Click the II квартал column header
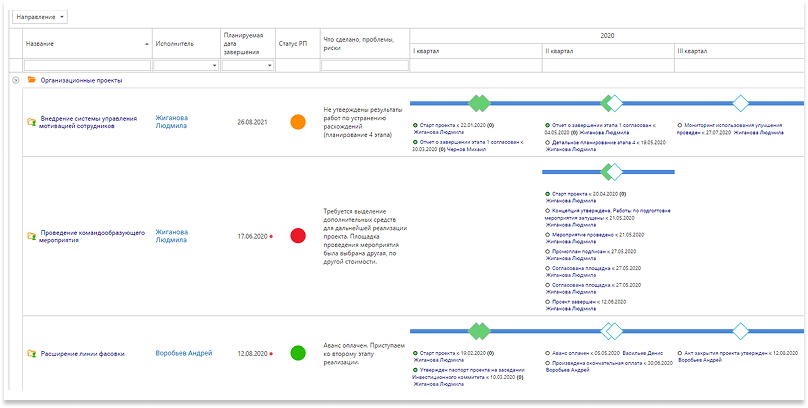The height and width of the screenshot is (408, 808). 560,51
